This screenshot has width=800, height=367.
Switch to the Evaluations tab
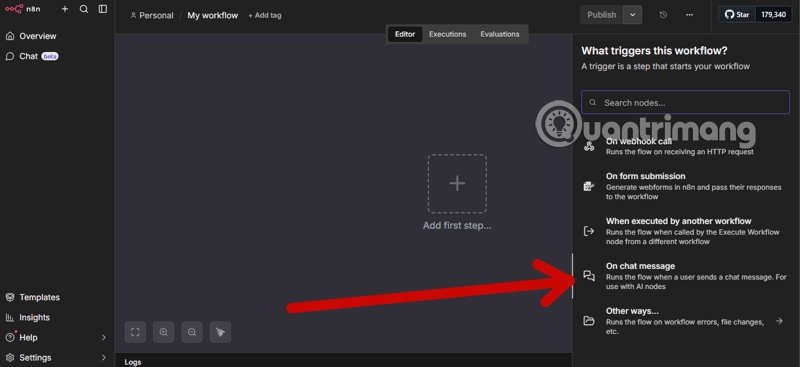pyautogui.click(x=499, y=34)
